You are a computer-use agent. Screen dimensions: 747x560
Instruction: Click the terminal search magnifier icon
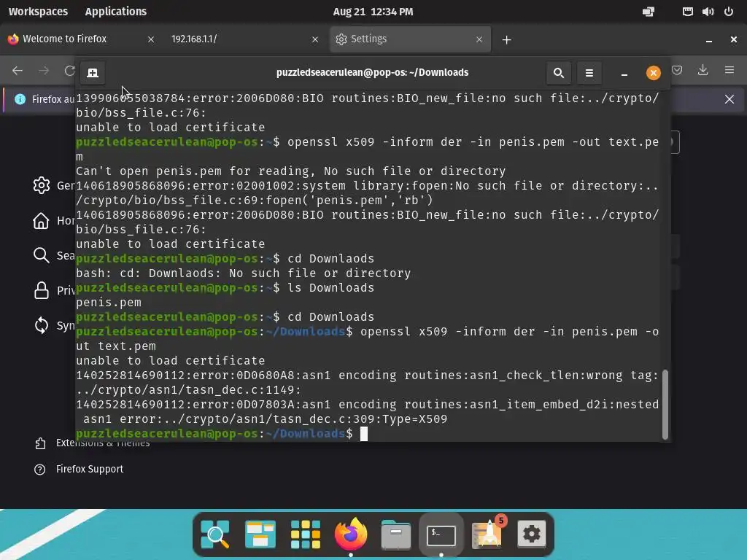tap(558, 73)
